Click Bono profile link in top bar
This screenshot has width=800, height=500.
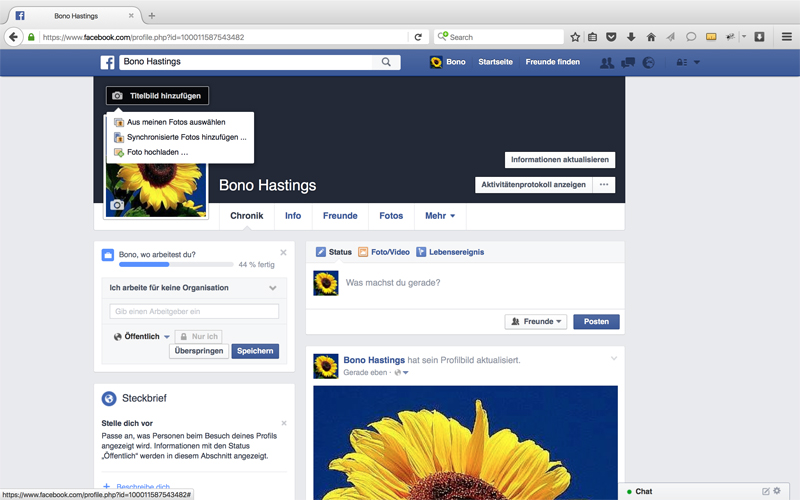coord(448,62)
